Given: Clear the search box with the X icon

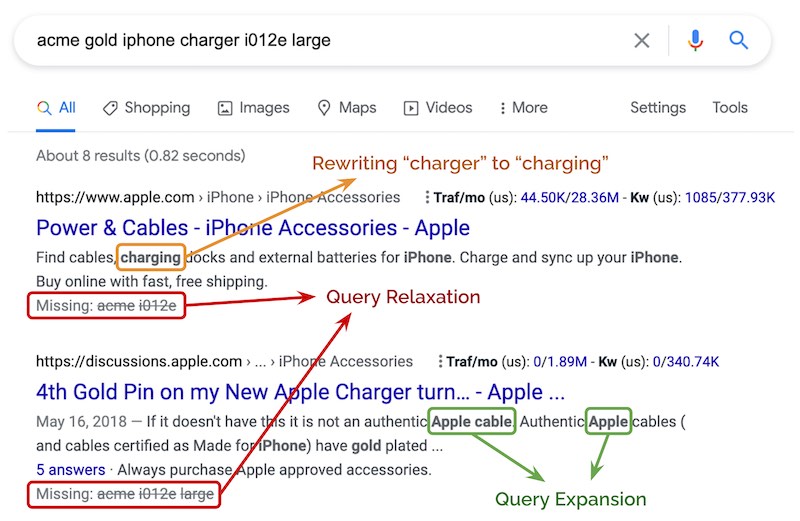Looking at the screenshot, I should [x=642, y=41].
